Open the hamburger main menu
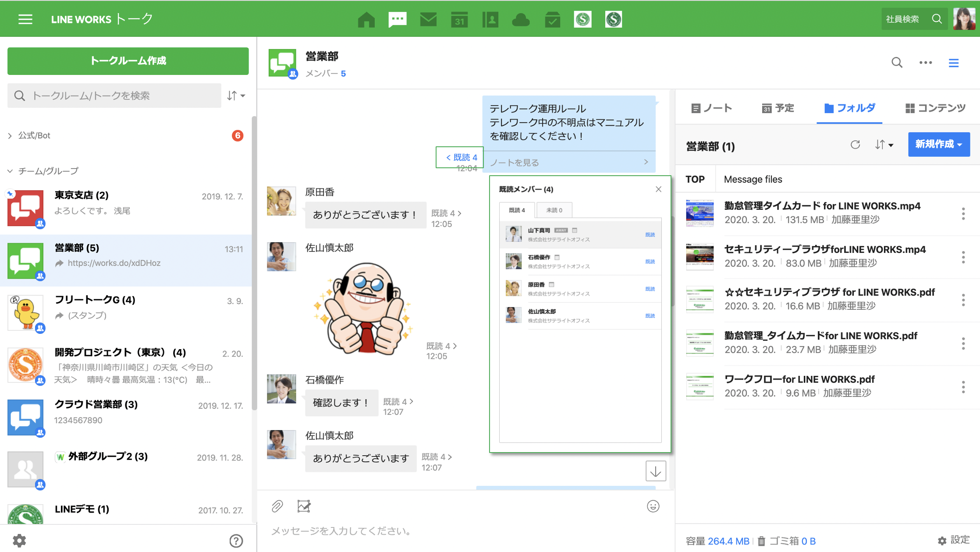Screen dimensions: 980x552 point(25,19)
